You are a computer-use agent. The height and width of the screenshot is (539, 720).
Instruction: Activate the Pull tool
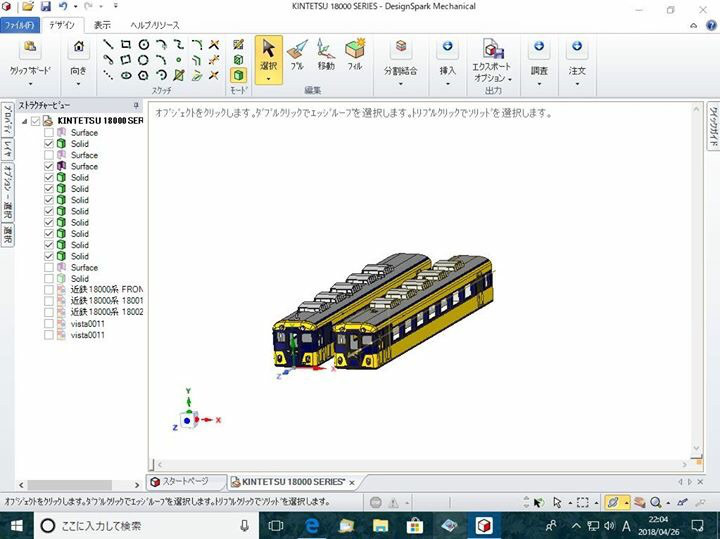(x=298, y=55)
